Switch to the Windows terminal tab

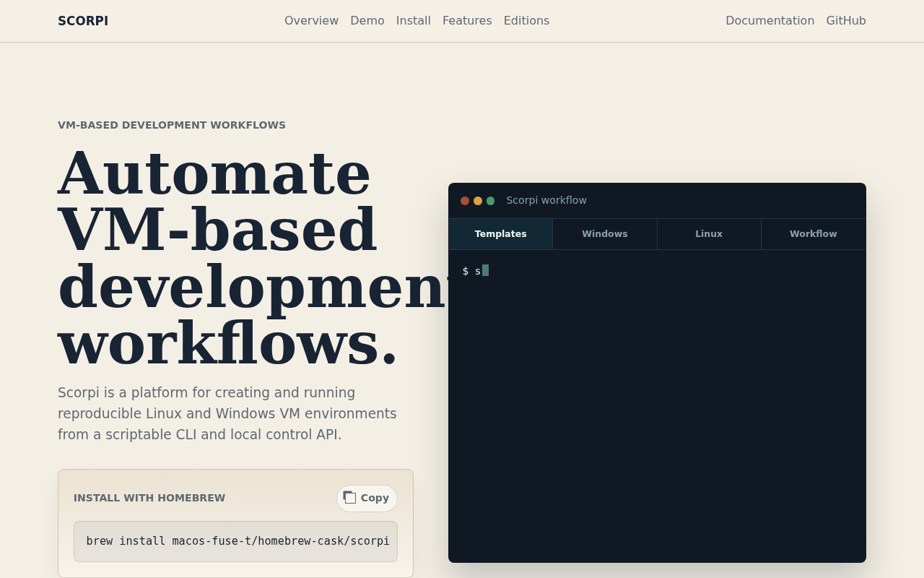[x=605, y=234]
